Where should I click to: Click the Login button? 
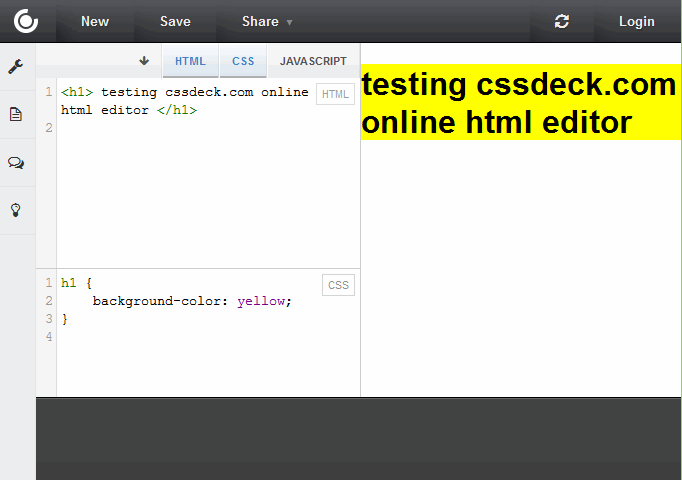point(636,21)
